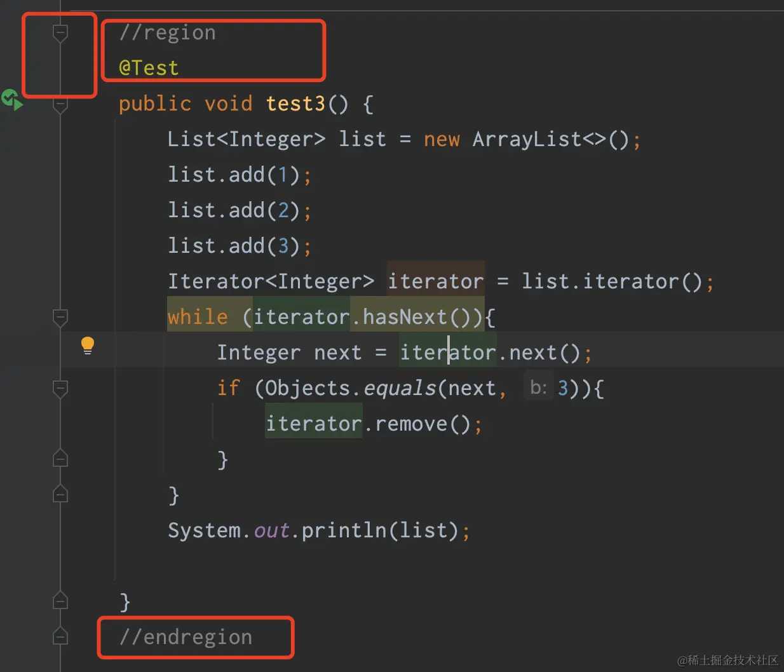Click the new keyword
Screen dimensions: 784x672
(x=442, y=139)
